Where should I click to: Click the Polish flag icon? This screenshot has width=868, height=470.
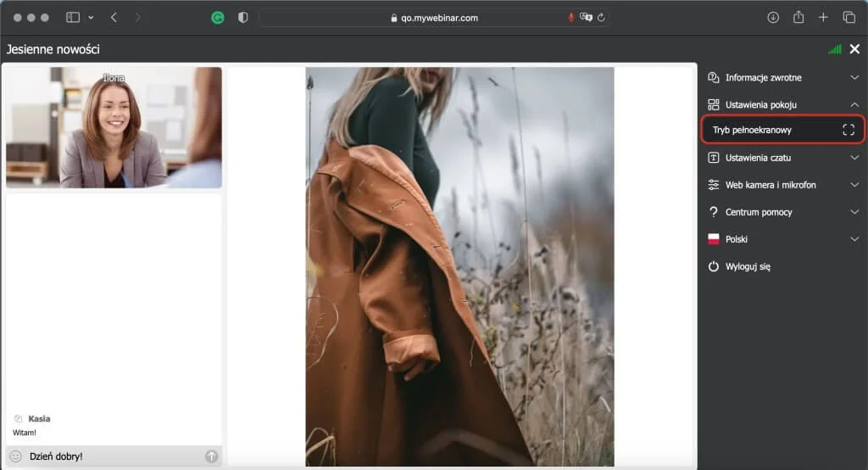714,239
